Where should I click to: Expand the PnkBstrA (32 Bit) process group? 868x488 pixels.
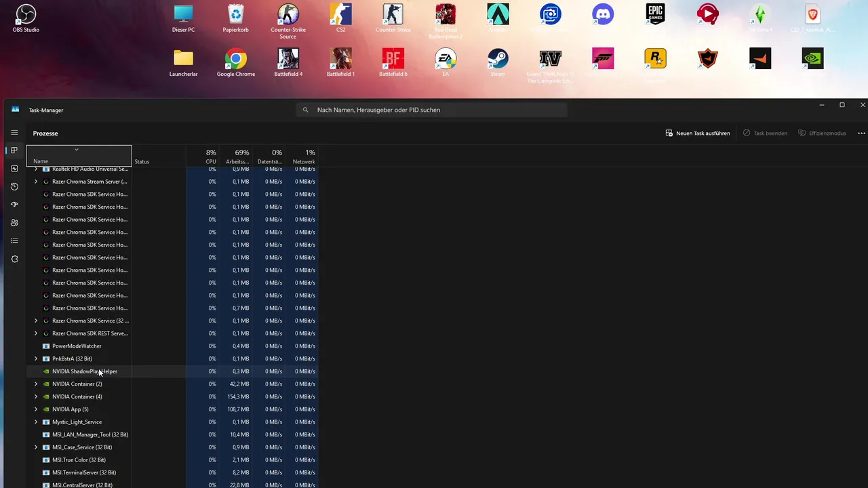tap(36, 359)
